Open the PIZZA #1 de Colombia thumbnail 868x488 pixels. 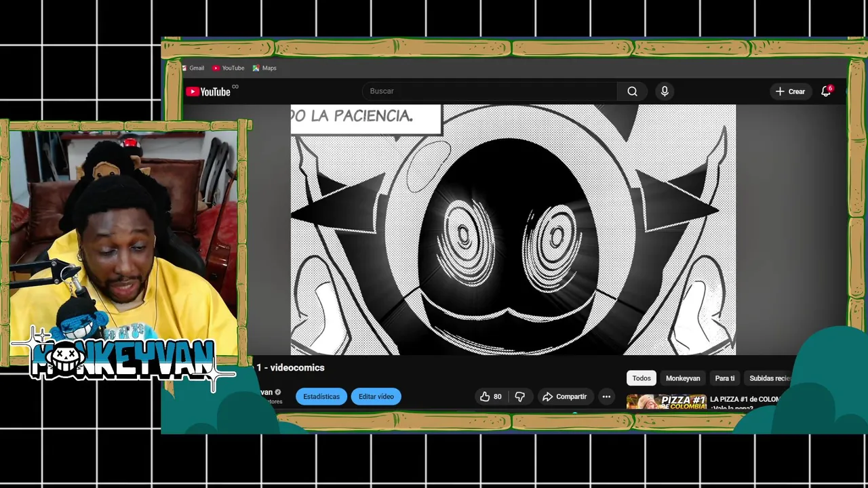(x=667, y=402)
